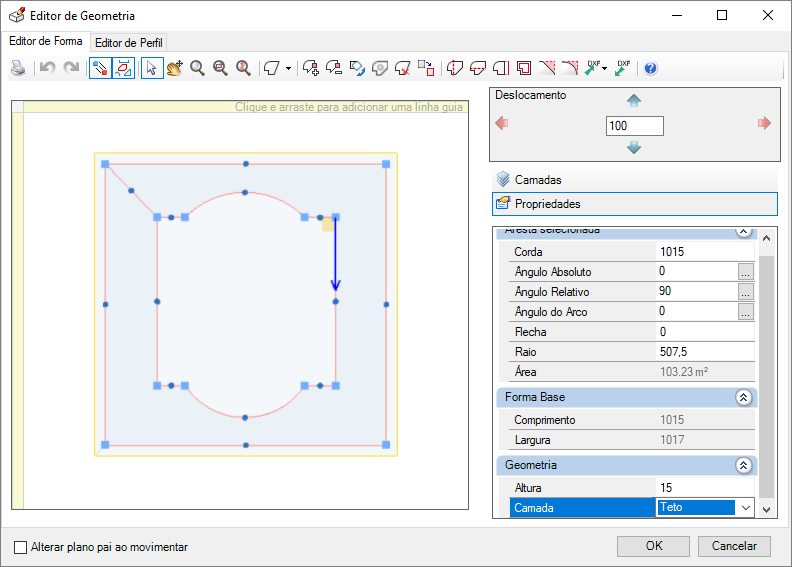Select the arrow pointer tool

[152, 68]
